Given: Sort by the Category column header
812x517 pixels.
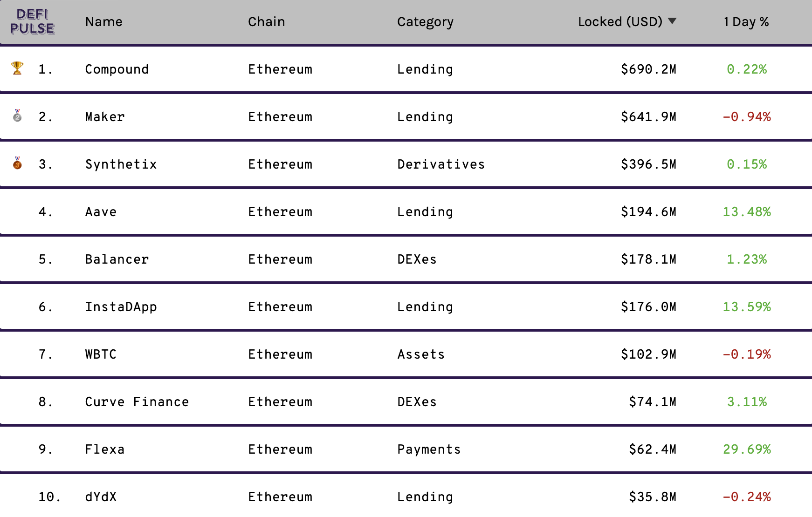Looking at the screenshot, I should point(425,22).
